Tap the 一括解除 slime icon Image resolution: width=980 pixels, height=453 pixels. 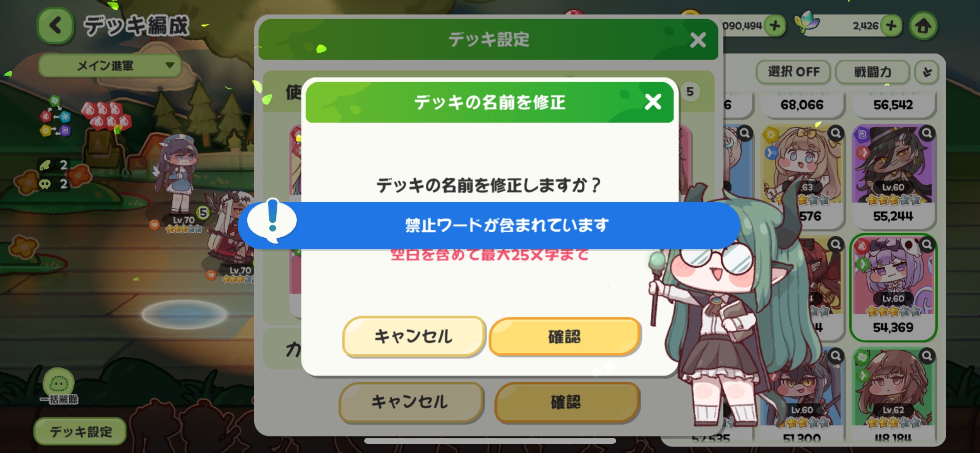[x=58, y=384]
